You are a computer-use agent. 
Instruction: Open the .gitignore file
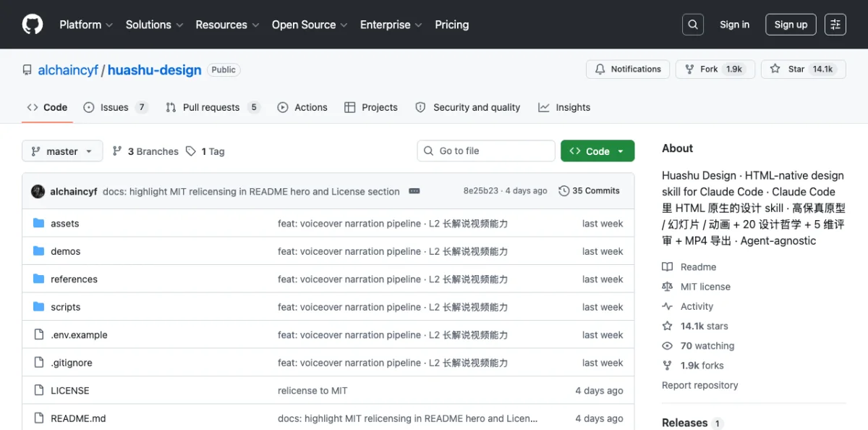click(x=72, y=363)
